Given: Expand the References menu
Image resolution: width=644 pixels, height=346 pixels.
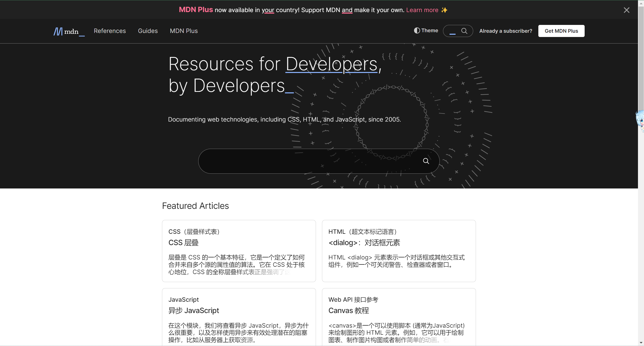Looking at the screenshot, I should (x=110, y=31).
